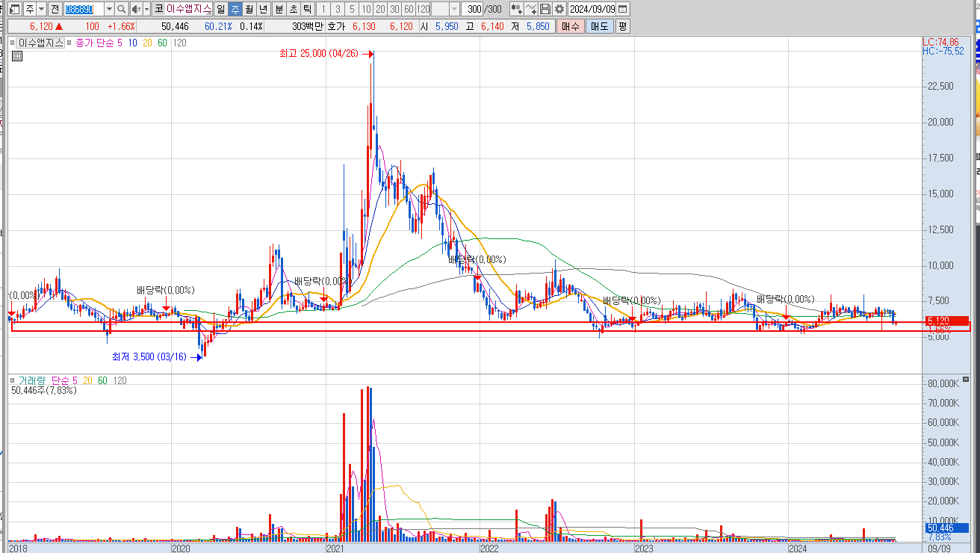Open chart settings gear icon
Viewport: 980px width, 553px height.
point(559,9)
